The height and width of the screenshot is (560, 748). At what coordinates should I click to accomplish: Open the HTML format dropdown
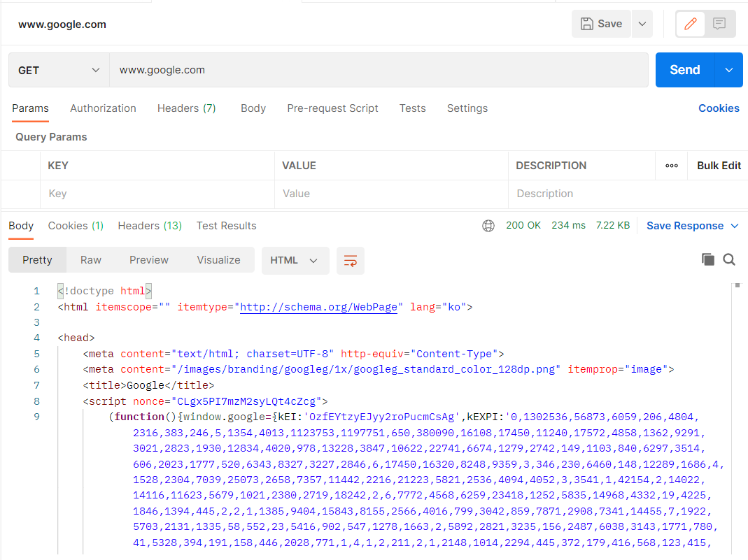(295, 261)
